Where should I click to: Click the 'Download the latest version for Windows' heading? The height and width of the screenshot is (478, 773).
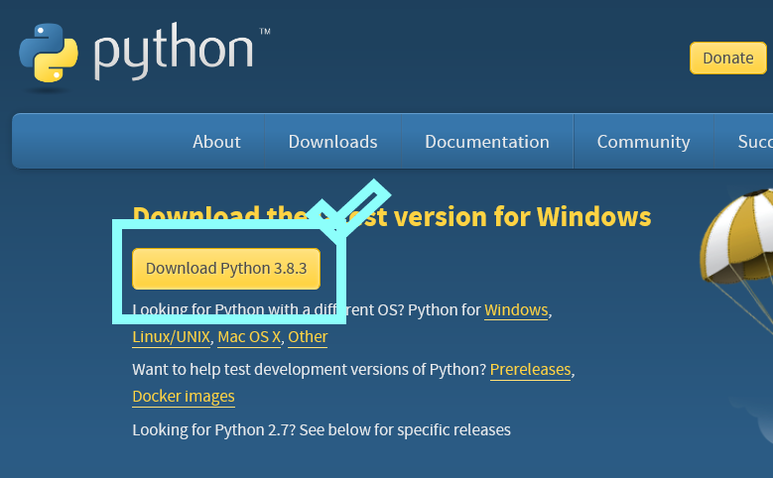(392, 217)
